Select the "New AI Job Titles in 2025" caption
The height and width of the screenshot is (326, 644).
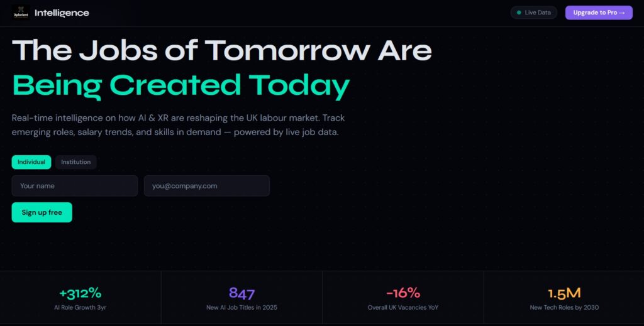click(241, 308)
